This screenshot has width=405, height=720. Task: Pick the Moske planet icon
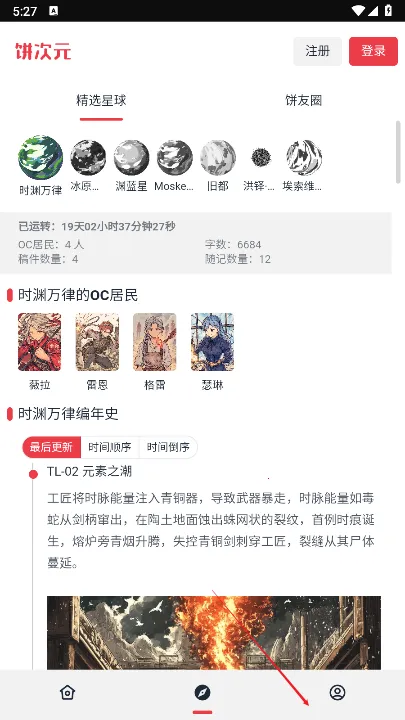pyautogui.click(x=174, y=158)
